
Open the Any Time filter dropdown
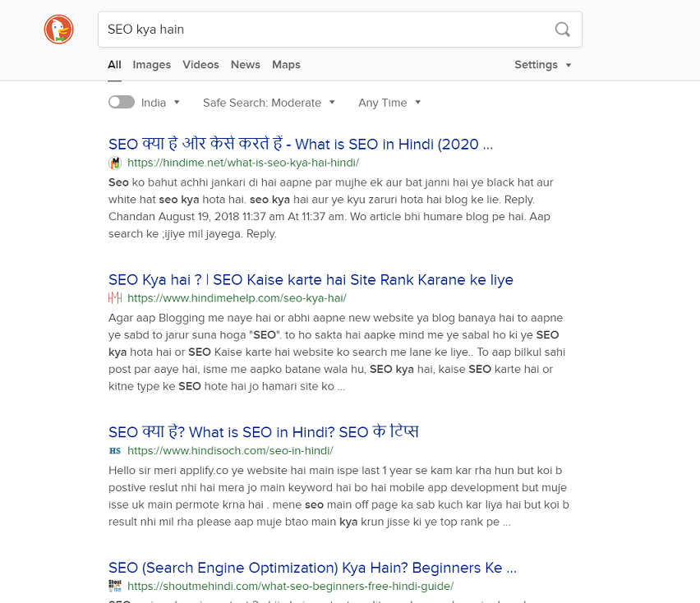(389, 103)
